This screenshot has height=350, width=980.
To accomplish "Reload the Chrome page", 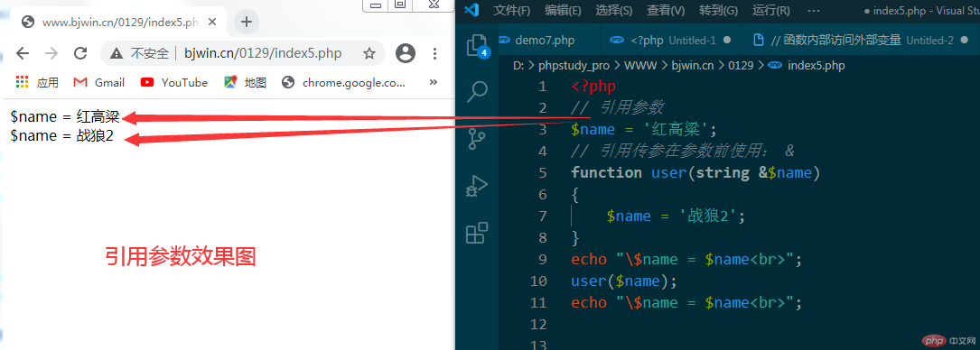I will click(x=80, y=53).
